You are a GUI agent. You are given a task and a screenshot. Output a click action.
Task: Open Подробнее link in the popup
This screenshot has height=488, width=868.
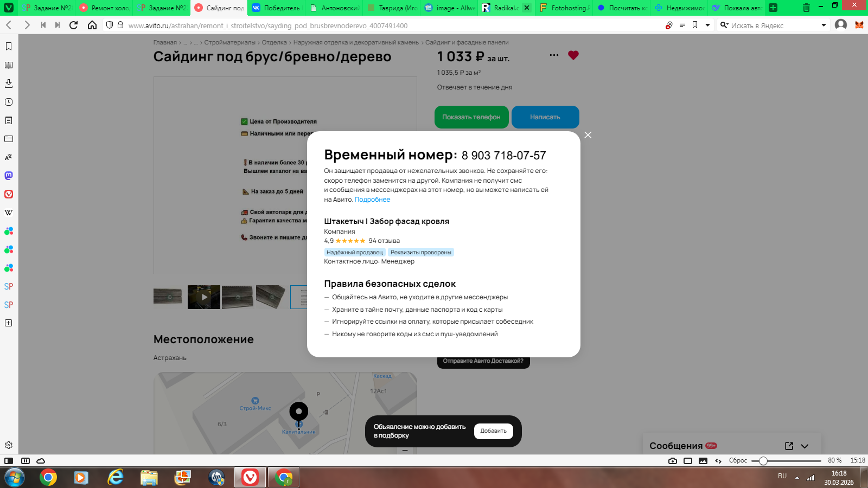coord(372,200)
